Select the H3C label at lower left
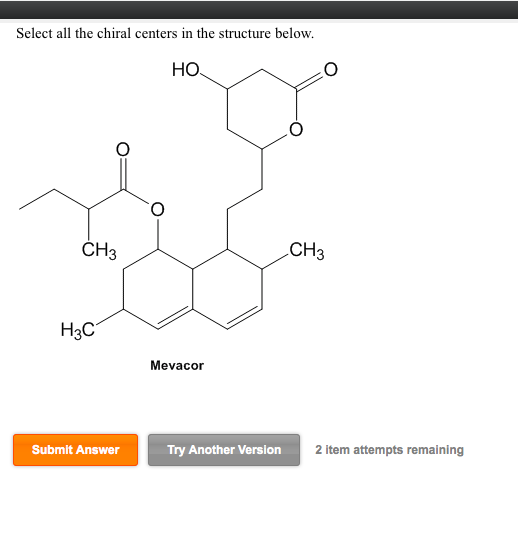The height and width of the screenshot is (559, 518). tap(78, 330)
